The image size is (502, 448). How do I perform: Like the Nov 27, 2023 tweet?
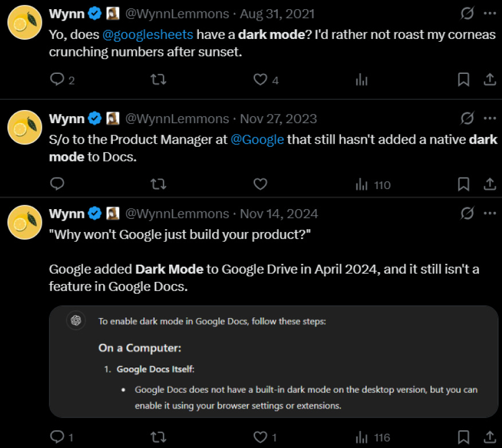tap(260, 184)
